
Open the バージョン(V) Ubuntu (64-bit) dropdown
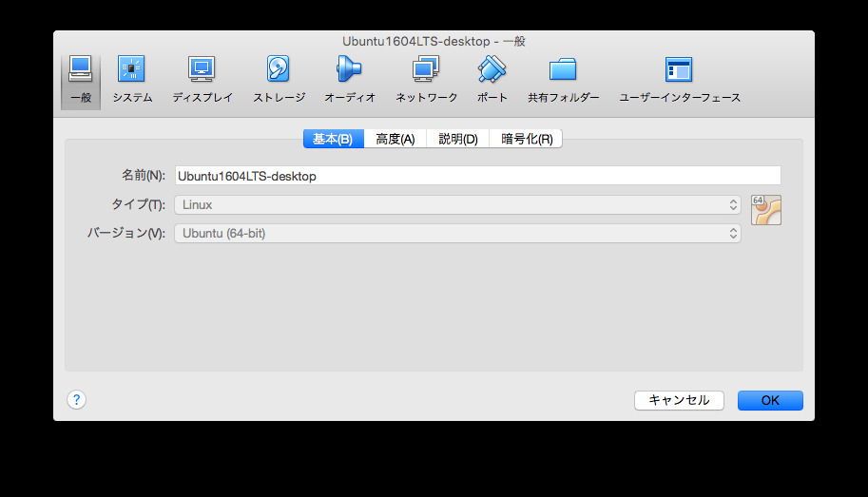458,233
